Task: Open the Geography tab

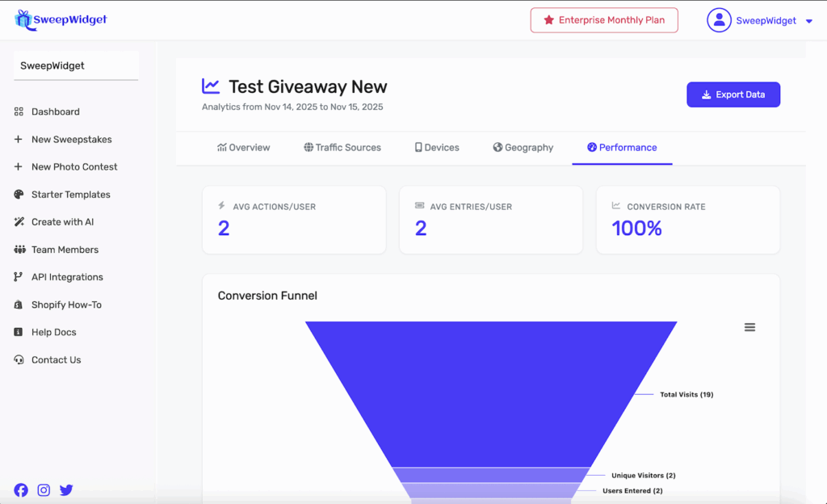Action: click(x=523, y=148)
